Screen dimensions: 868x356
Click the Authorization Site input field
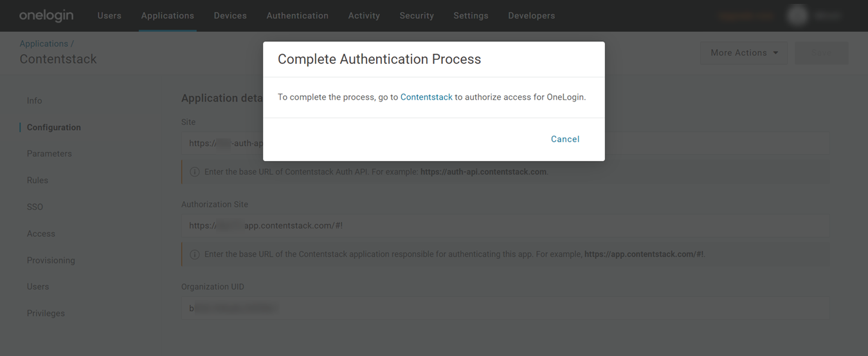pyautogui.click(x=505, y=226)
